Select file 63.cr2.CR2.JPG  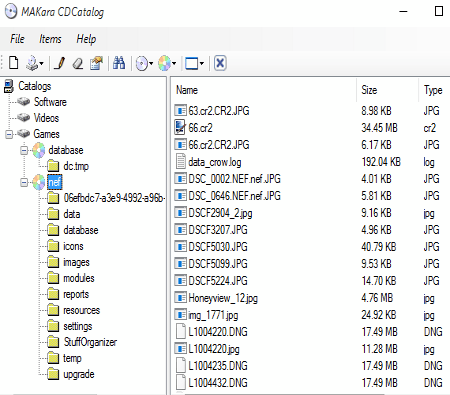click(x=219, y=111)
